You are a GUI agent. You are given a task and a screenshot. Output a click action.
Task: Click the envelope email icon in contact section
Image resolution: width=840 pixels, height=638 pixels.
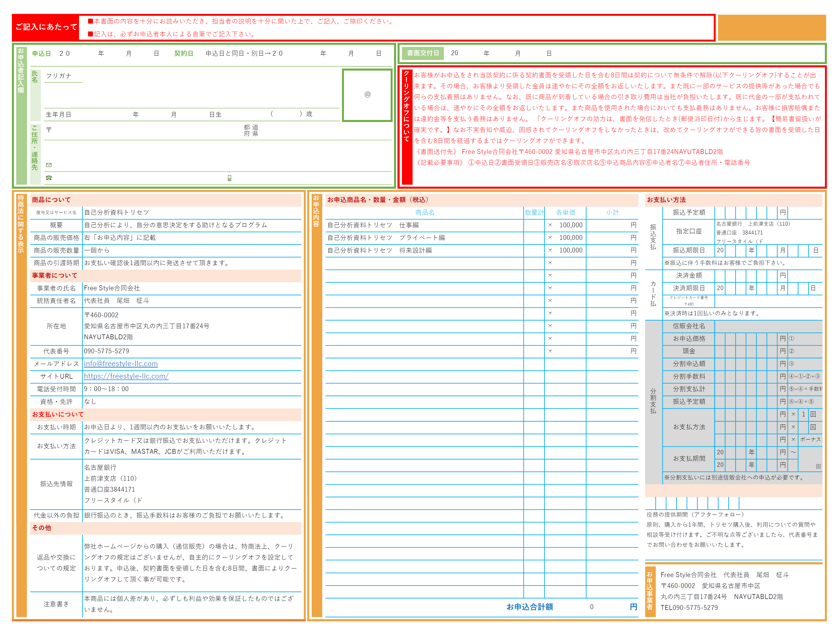click(49, 165)
